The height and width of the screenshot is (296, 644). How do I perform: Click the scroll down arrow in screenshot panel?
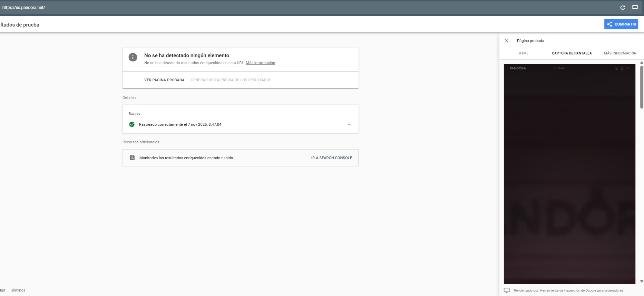coord(642,282)
